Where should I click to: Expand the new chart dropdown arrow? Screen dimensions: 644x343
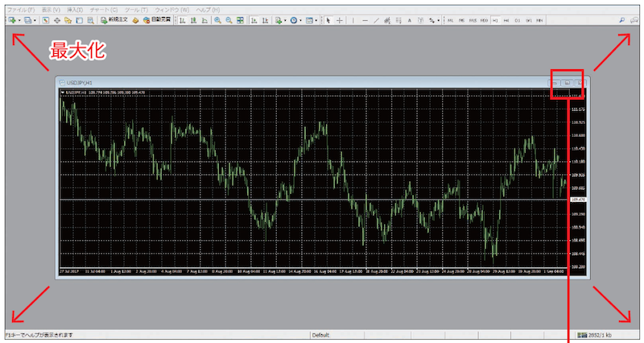19,21
